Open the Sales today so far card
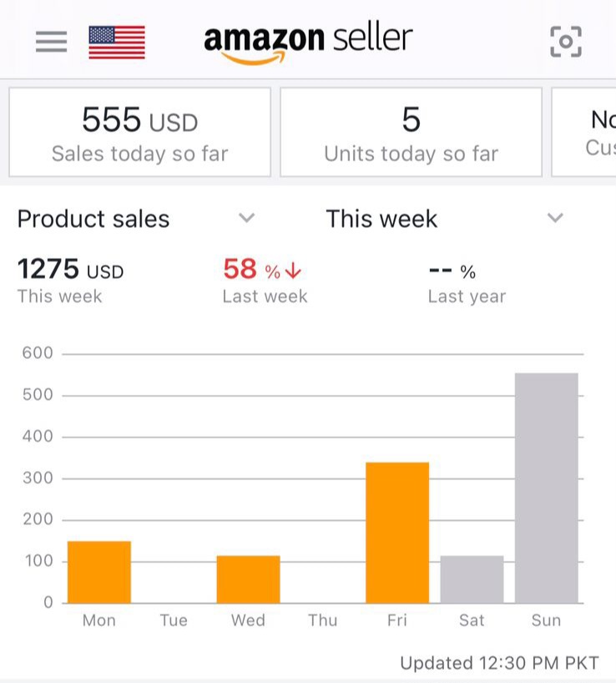 pyautogui.click(x=139, y=132)
